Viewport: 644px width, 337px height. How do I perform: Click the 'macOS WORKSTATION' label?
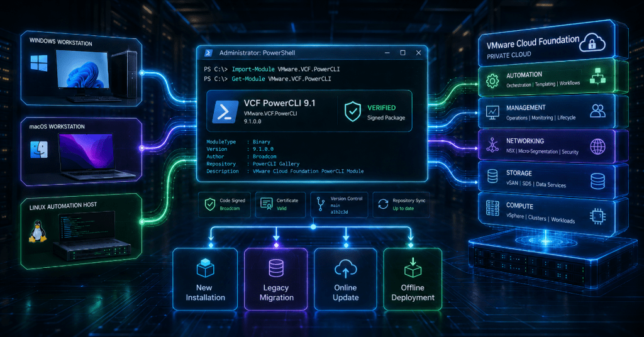[57, 126]
